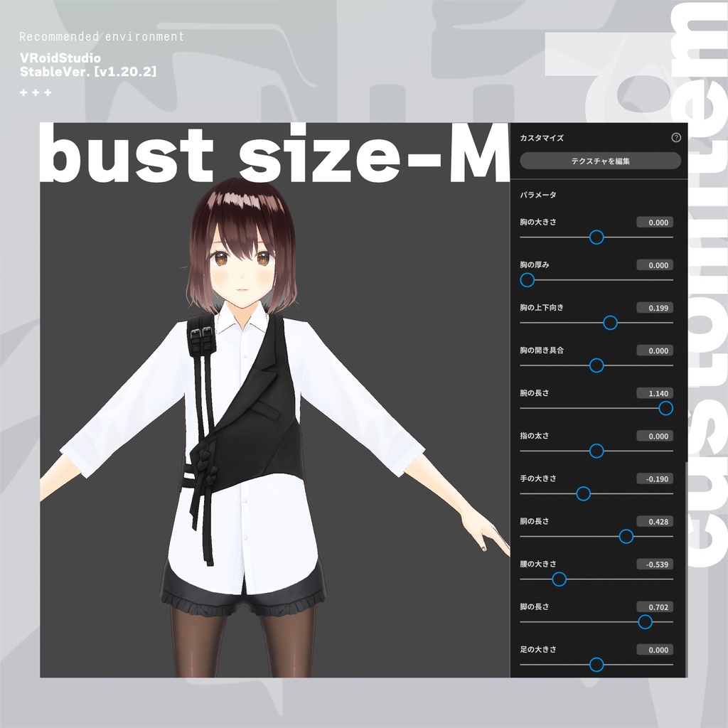Click the 脚の長さ slider handle

click(643, 622)
